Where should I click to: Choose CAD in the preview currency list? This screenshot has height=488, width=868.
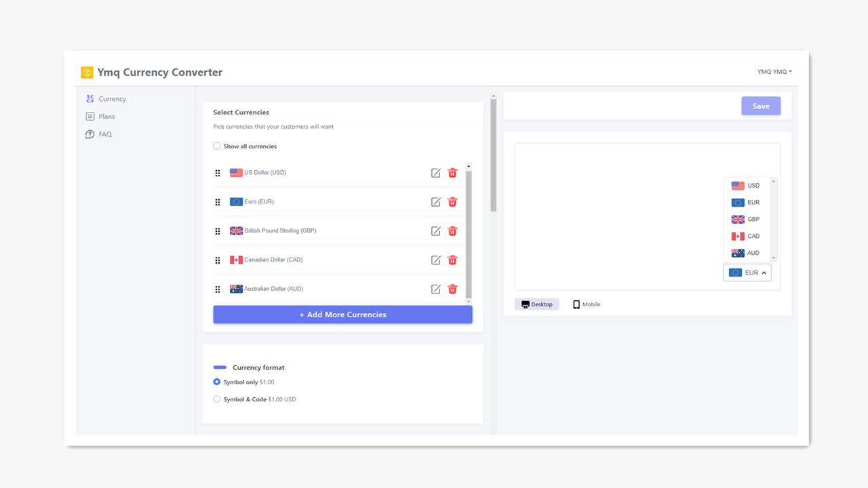[746, 237]
